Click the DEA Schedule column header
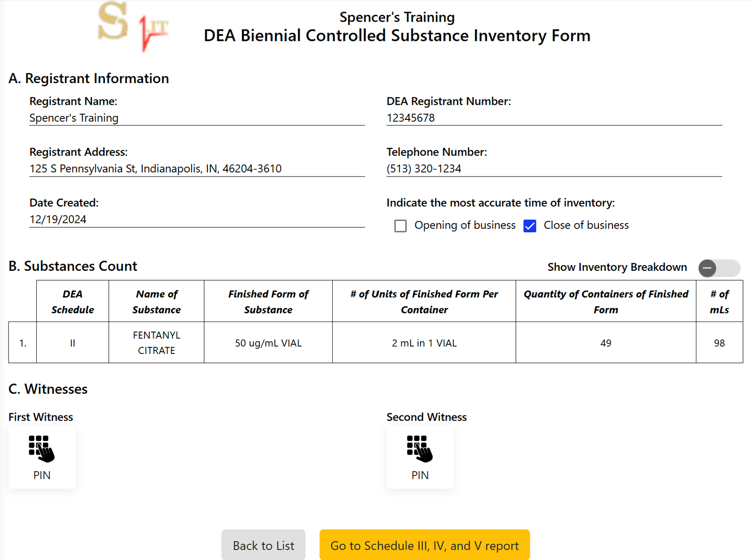 tap(72, 301)
